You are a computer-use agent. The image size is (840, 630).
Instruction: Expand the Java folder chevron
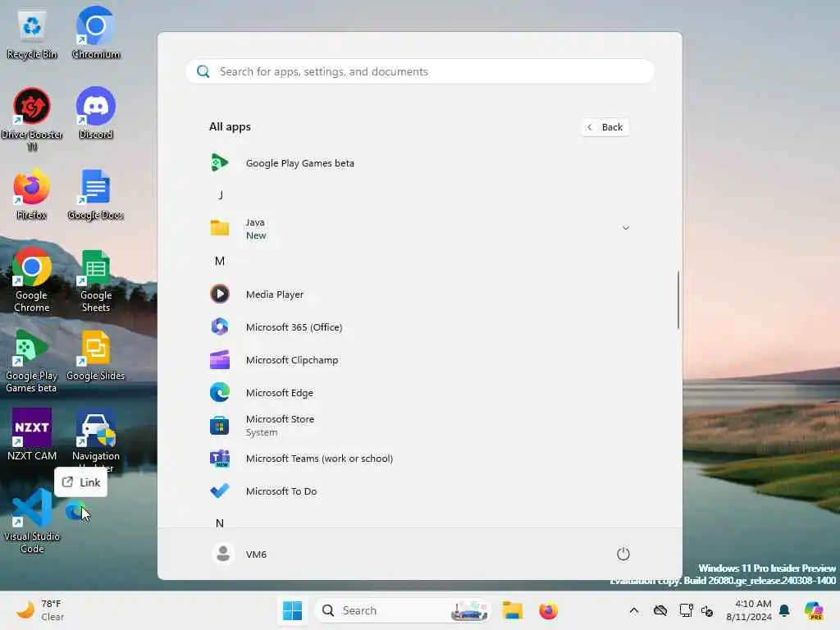[x=625, y=228]
